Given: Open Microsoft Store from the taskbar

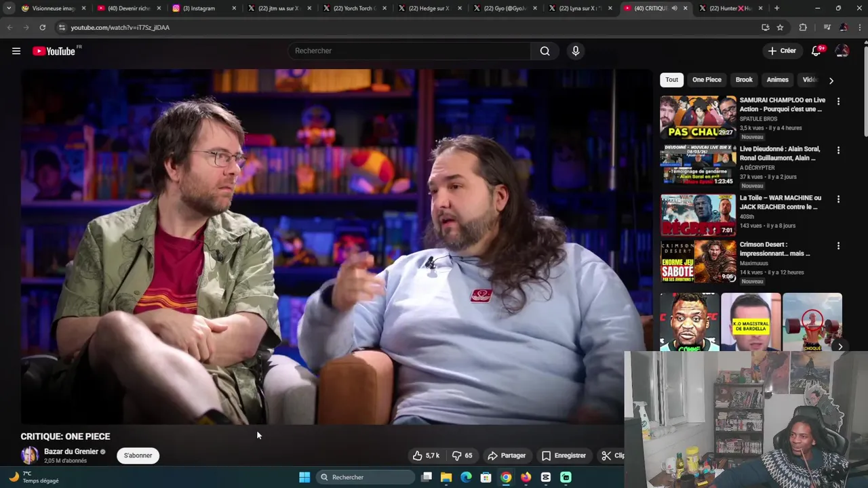Looking at the screenshot, I should tap(486, 477).
